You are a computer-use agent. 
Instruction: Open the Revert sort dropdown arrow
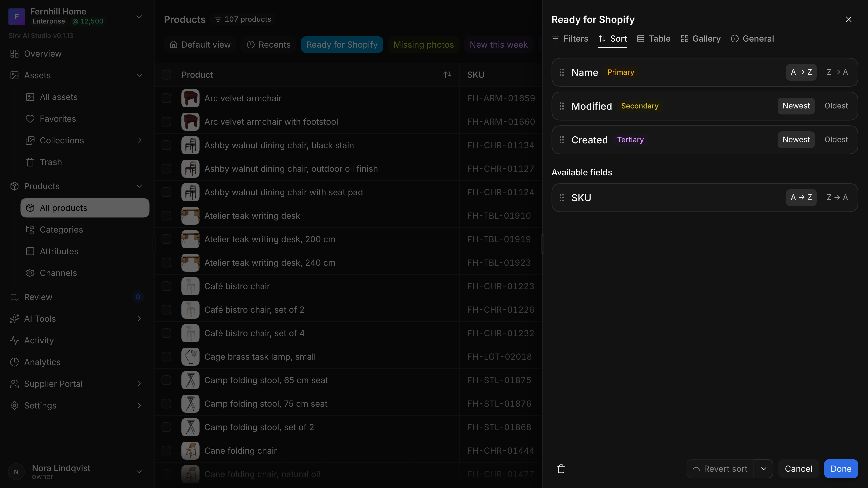[x=764, y=469]
